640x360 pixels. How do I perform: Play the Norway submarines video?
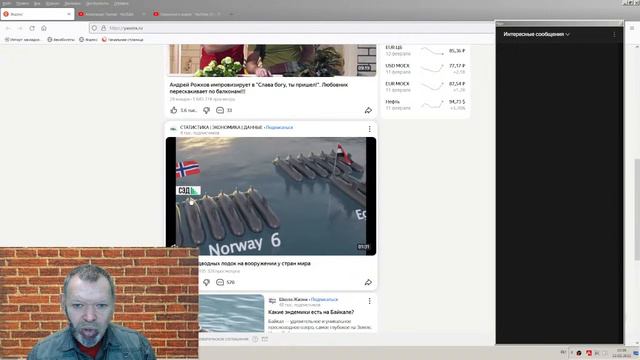271,196
